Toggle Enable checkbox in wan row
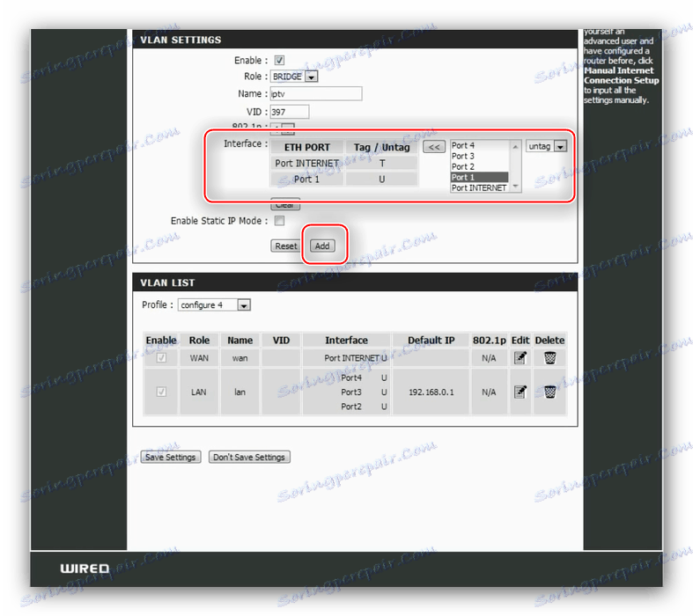693x616 pixels. tap(161, 357)
